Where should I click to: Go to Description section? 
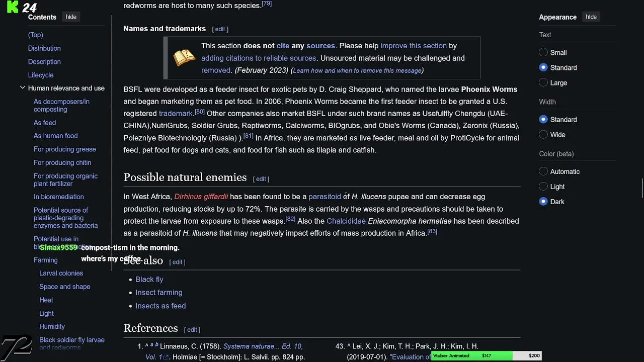tap(44, 61)
